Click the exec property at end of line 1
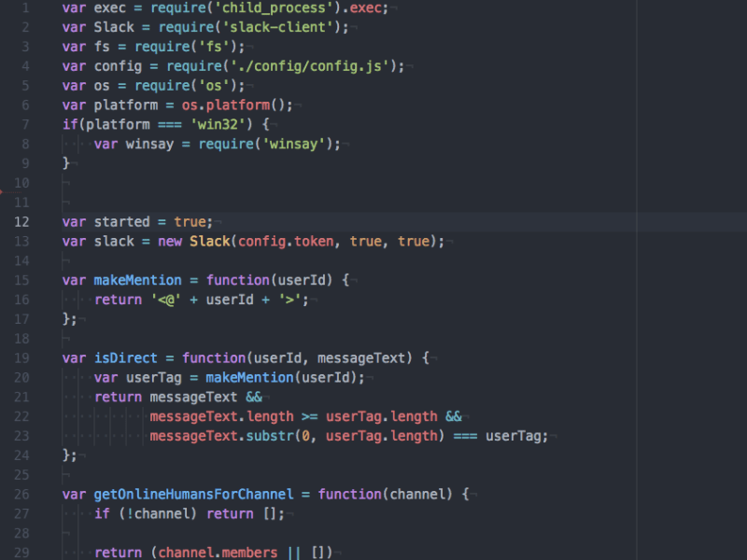This screenshot has height=560, width=747. click(365, 8)
